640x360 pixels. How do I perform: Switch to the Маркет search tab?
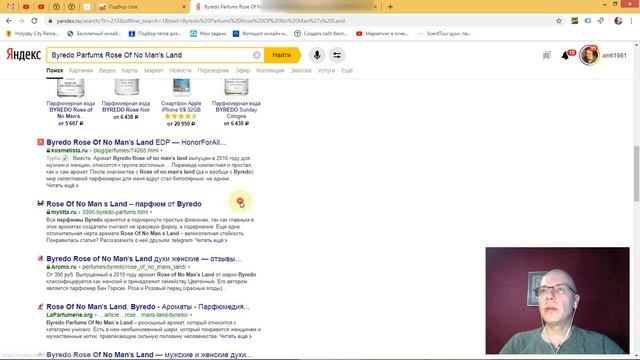[153, 71]
